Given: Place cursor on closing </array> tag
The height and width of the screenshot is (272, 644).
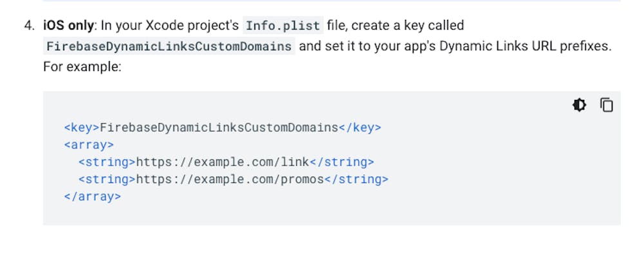Looking at the screenshot, I should click(92, 197).
